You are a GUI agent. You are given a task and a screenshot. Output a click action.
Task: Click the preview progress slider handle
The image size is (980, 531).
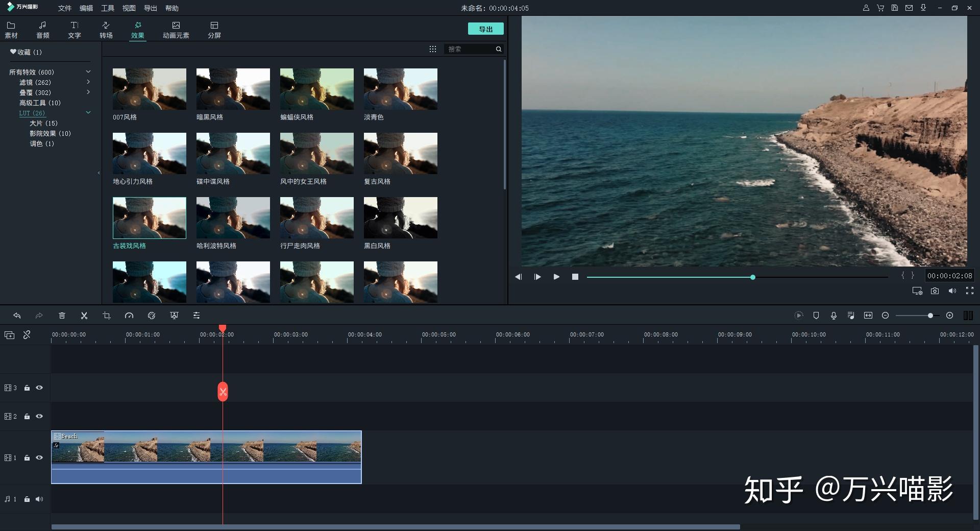tap(753, 277)
